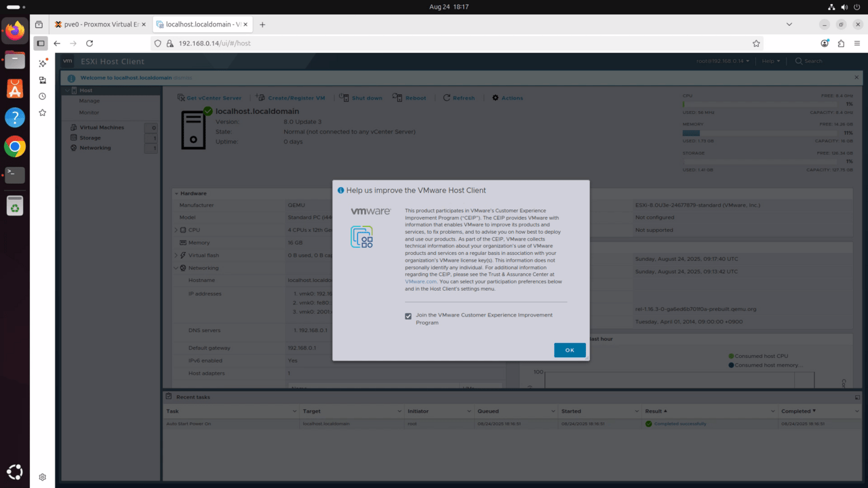Open Firefox history from the sidebar clock icon

pos(42,96)
